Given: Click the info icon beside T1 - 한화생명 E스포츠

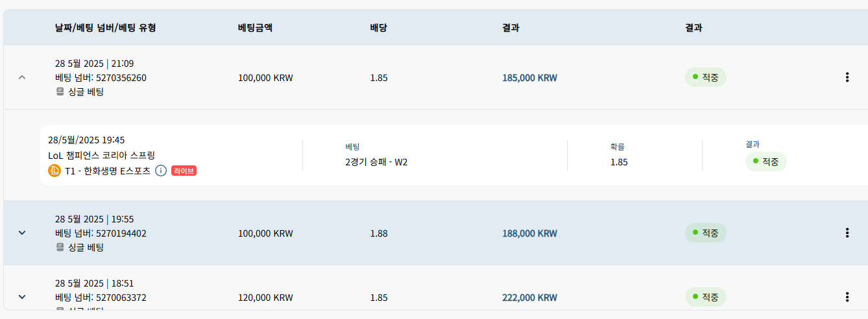Looking at the screenshot, I should tap(161, 171).
